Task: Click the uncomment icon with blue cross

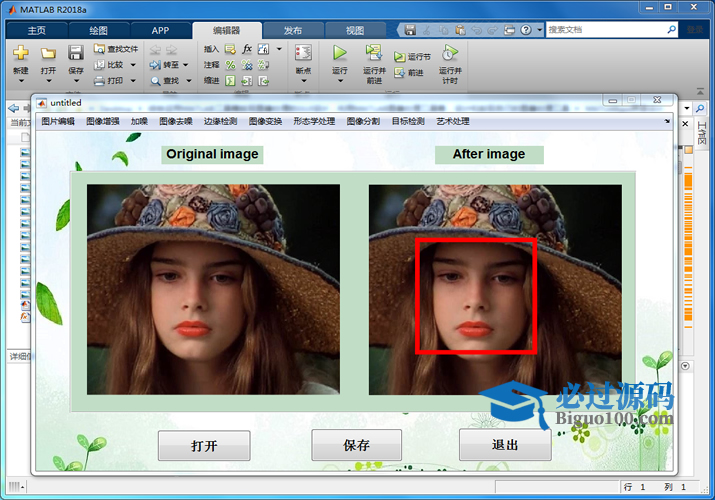Action: 247,65
